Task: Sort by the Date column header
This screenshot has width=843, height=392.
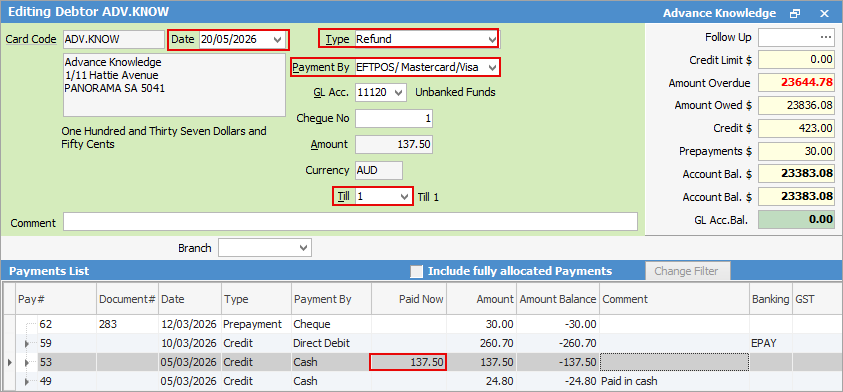Action: (190, 299)
